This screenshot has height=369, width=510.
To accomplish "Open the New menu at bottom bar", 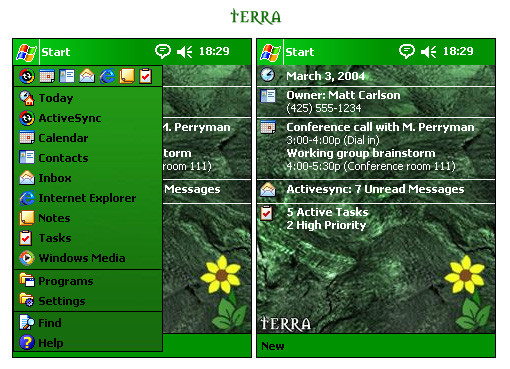I will click(x=273, y=346).
